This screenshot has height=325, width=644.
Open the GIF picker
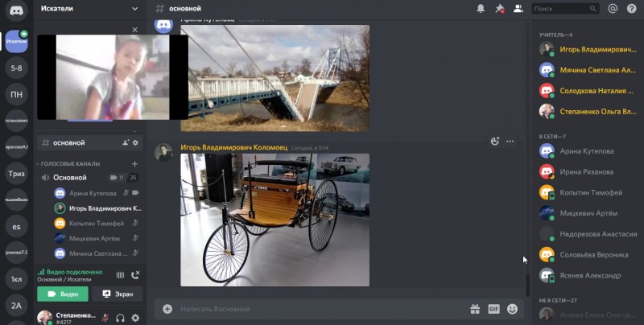[x=493, y=308]
